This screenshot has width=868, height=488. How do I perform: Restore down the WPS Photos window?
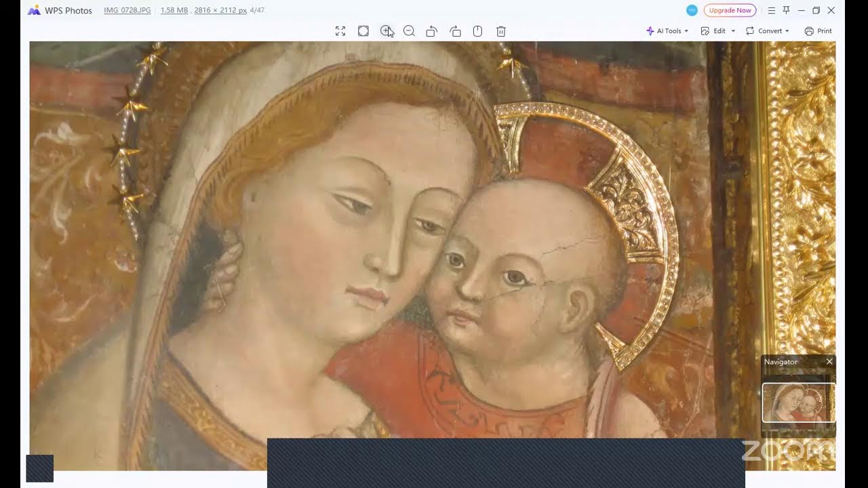pyautogui.click(x=816, y=10)
